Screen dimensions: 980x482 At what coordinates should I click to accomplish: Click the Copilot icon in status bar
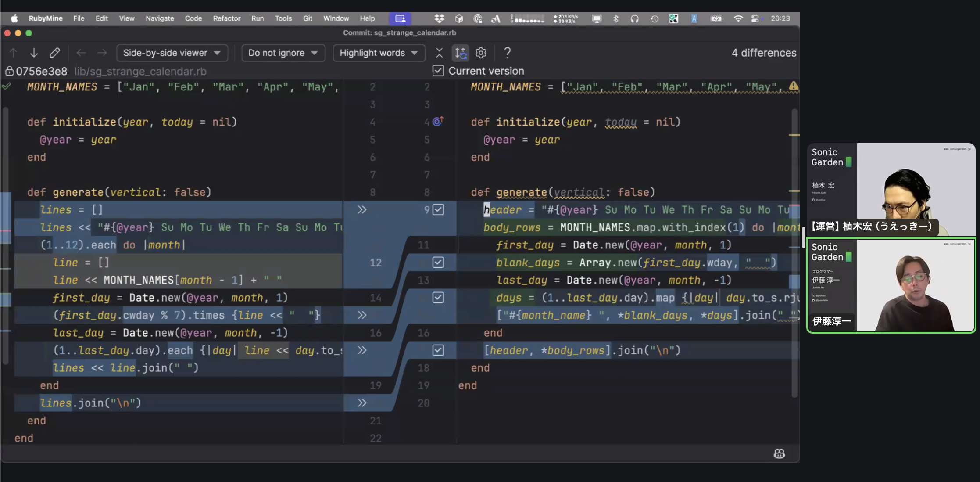779,453
